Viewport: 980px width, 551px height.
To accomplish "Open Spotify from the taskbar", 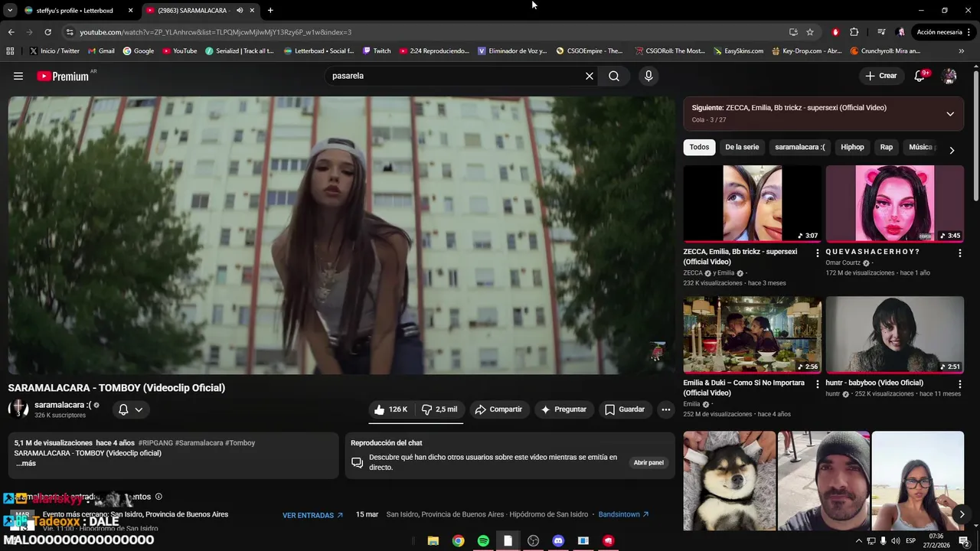I will pos(483,541).
